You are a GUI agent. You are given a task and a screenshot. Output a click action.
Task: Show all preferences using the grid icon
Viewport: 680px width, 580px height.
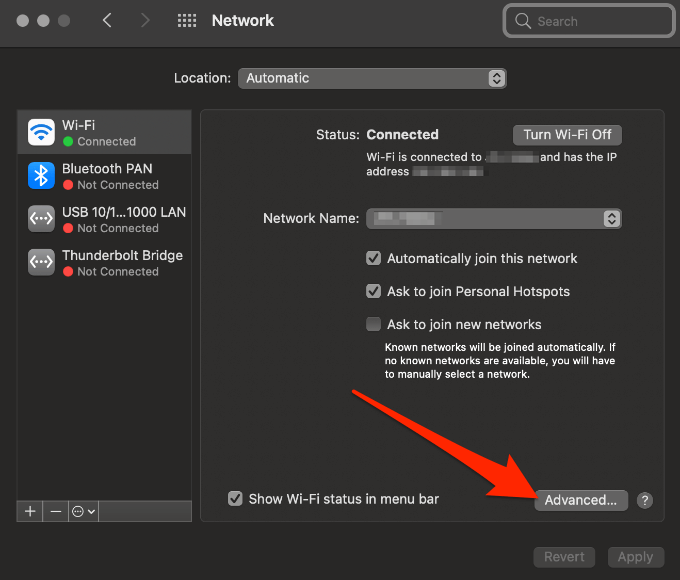tap(187, 20)
